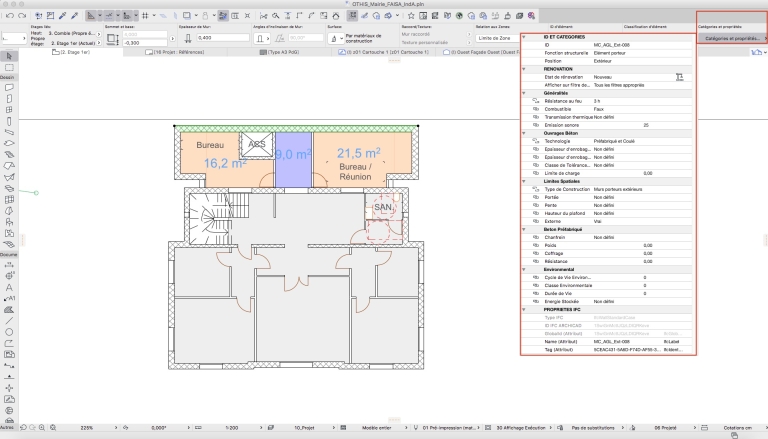Select the Curtain Wall tool

pyautogui.click(x=9, y=200)
